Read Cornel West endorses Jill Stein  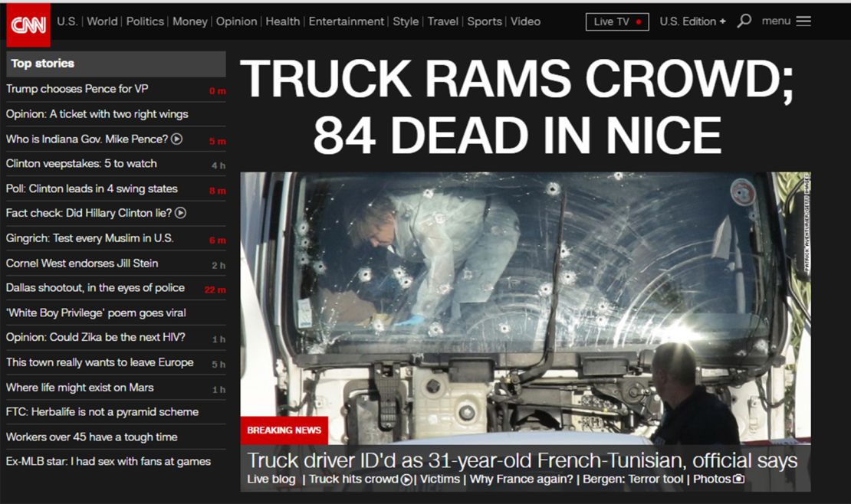[x=82, y=263]
